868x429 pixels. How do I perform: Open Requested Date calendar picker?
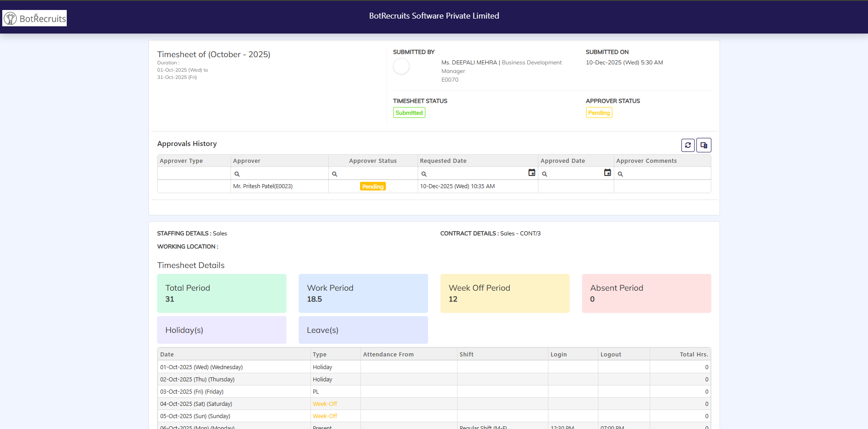pos(532,173)
